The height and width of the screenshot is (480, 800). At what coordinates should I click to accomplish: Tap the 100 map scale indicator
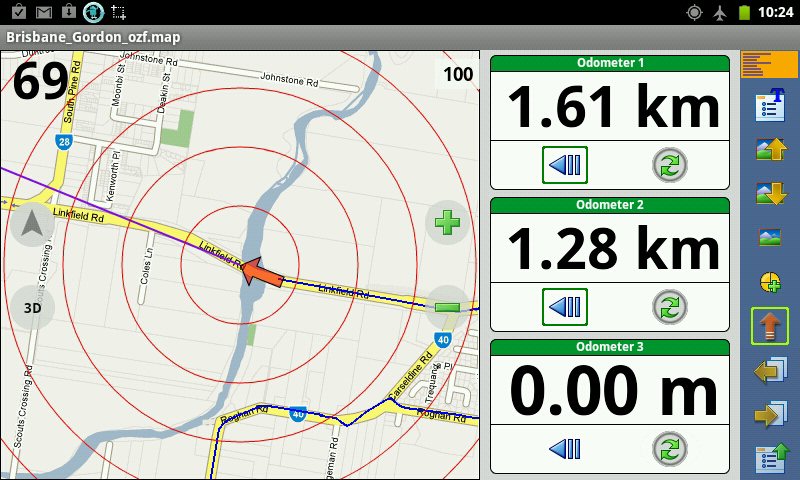(x=458, y=74)
